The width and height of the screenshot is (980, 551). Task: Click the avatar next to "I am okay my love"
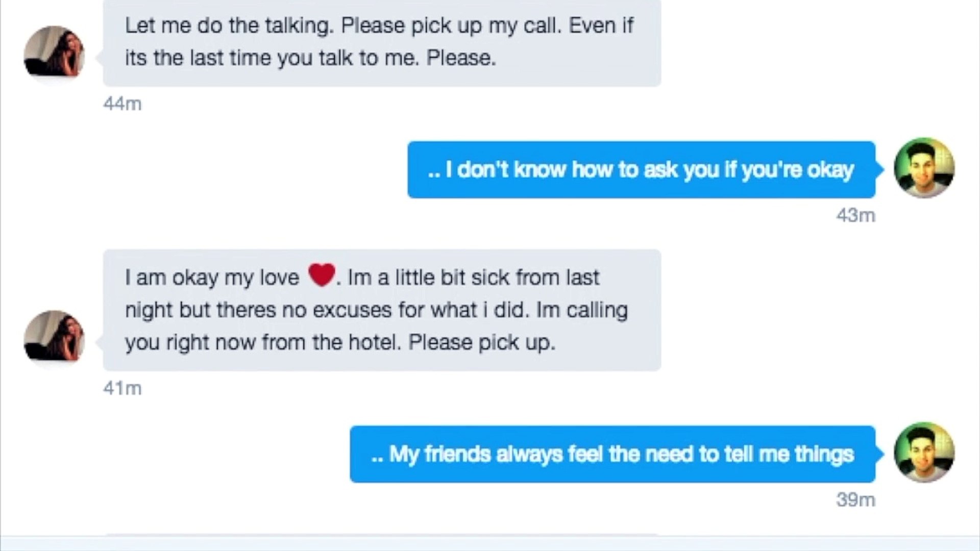pos(54,336)
